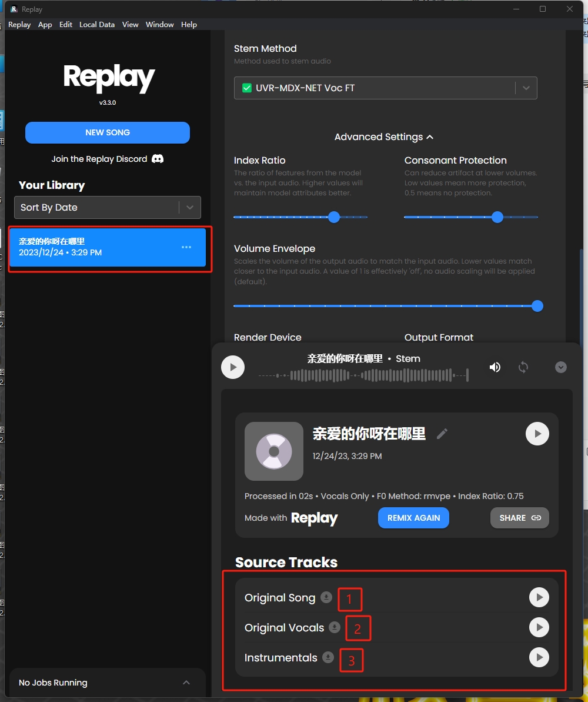Open the Window menu
Screen dimensions: 588x702
160,25
